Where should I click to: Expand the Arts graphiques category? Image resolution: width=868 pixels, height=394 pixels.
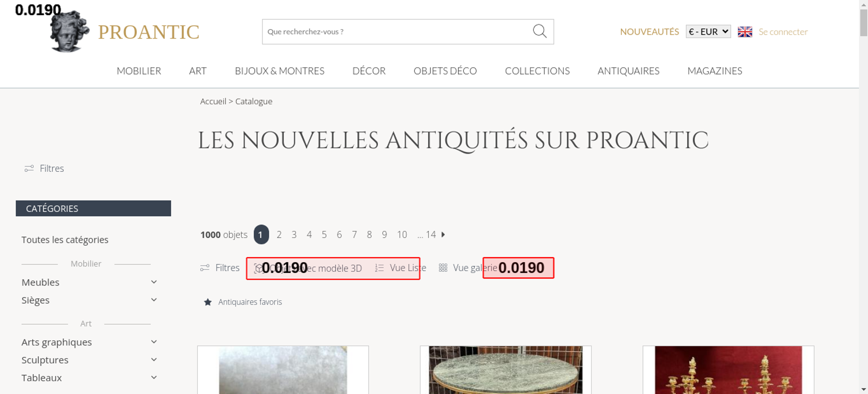click(154, 342)
